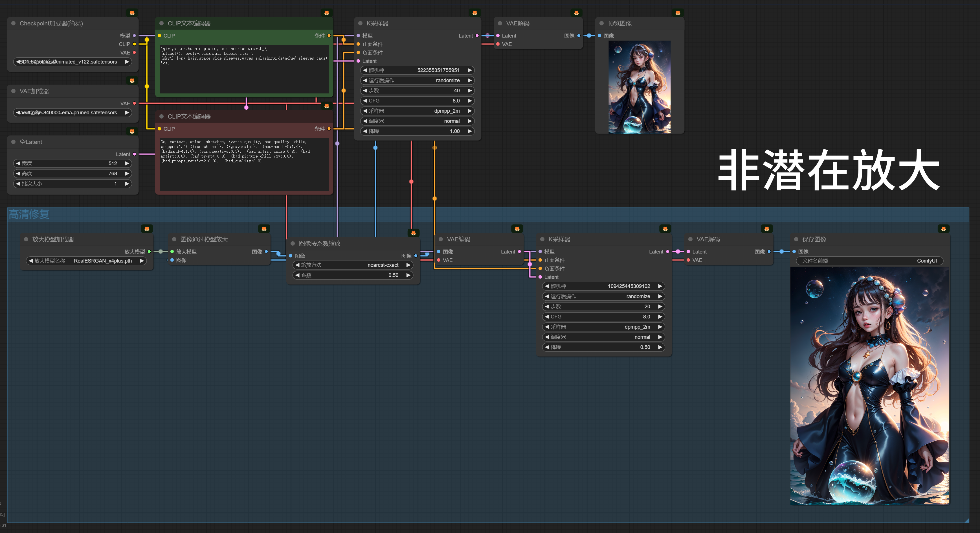The image size is (980, 533).
Task: Click the Latent output slot of 空Latent
Action: (134, 154)
